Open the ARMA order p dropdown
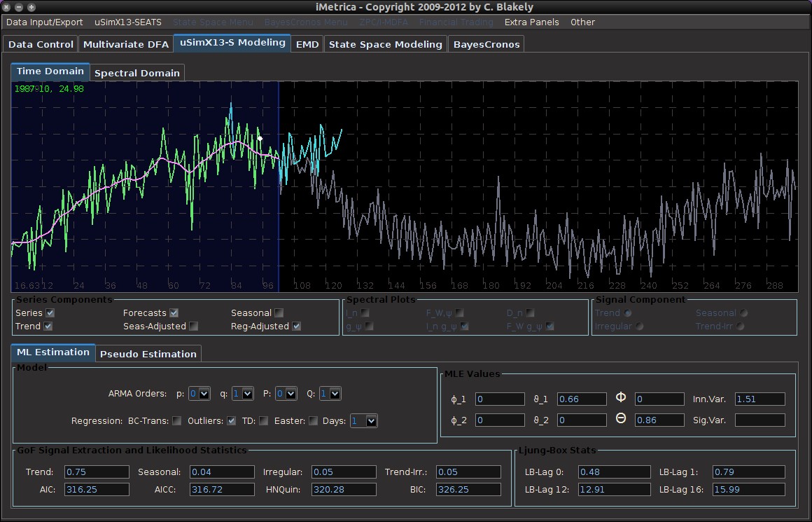 199,393
